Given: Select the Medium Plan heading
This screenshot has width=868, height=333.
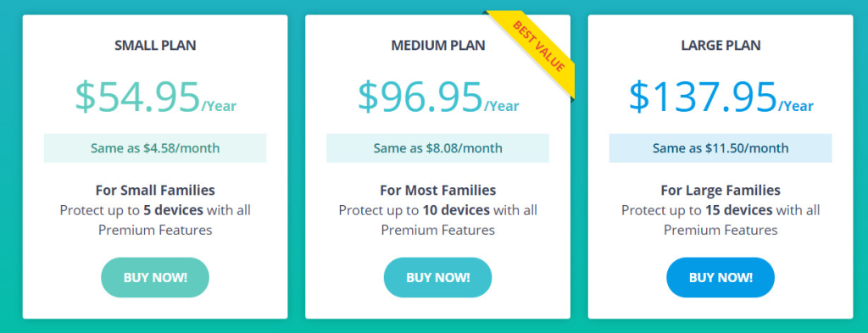Looking at the screenshot, I should pyautogui.click(x=438, y=46).
